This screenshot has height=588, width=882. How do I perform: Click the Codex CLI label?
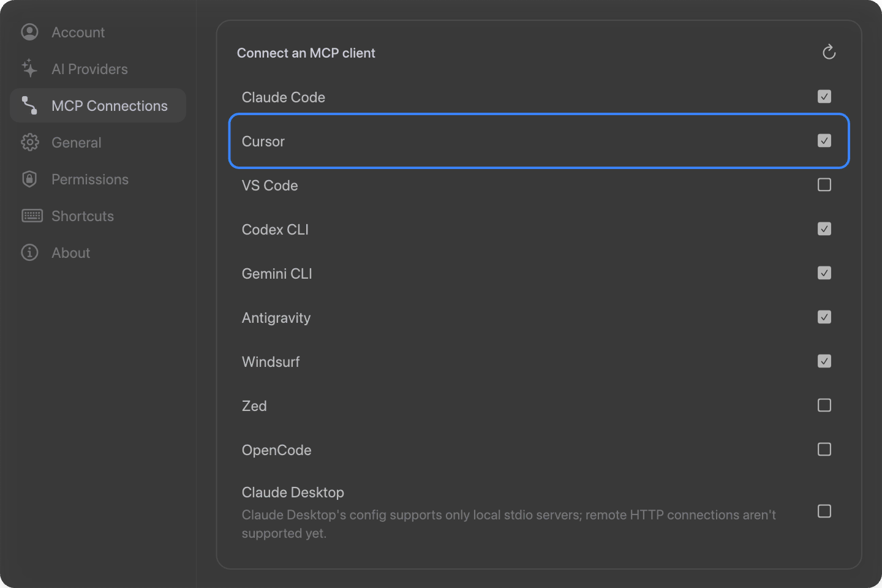point(275,230)
